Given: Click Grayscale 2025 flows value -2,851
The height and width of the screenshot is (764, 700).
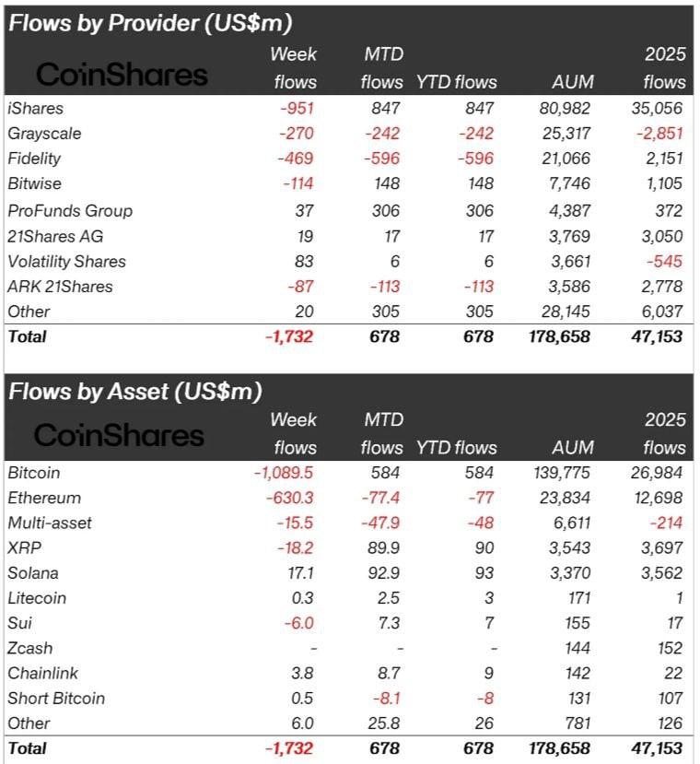Looking at the screenshot, I should tap(658, 134).
